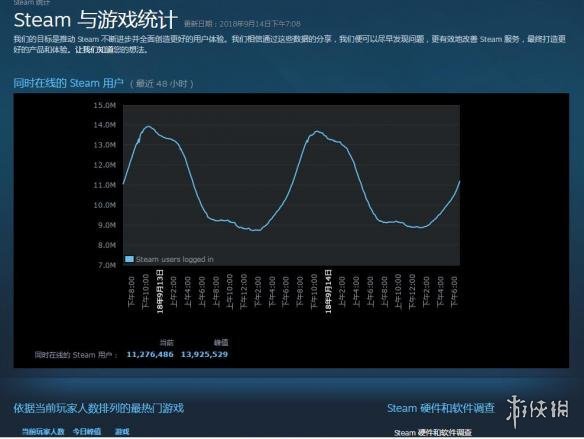Click the current users value 11,276,486
This screenshot has width=584, height=439.
[150, 354]
